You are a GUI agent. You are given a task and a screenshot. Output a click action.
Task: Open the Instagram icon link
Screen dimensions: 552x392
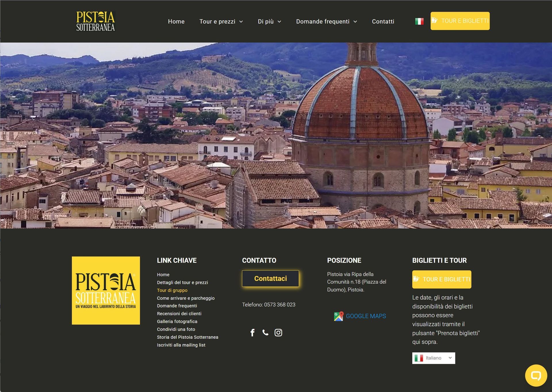[x=278, y=333]
